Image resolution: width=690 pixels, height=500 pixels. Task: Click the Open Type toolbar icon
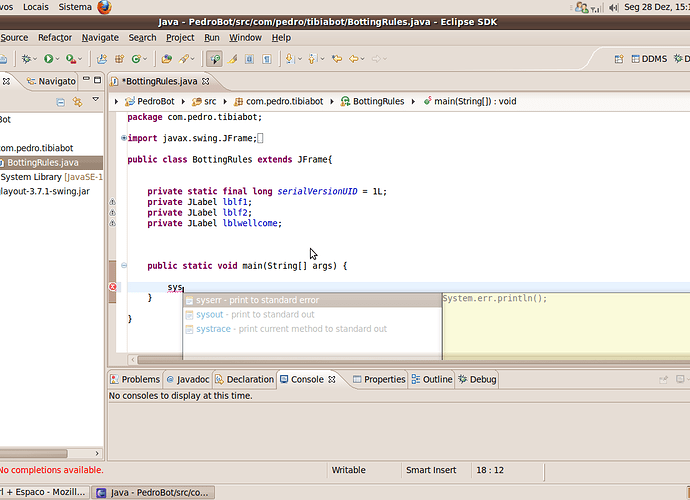[x=166, y=59]
